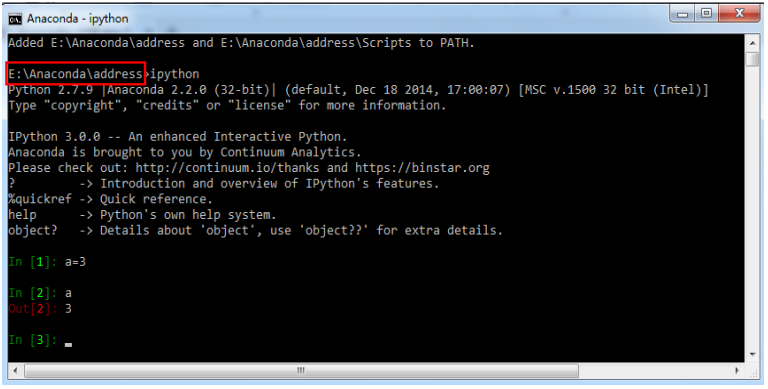Click the ipython command text after prompt
Image resolution: width=768 pixels, height=389 pixels.
(174, 74)
